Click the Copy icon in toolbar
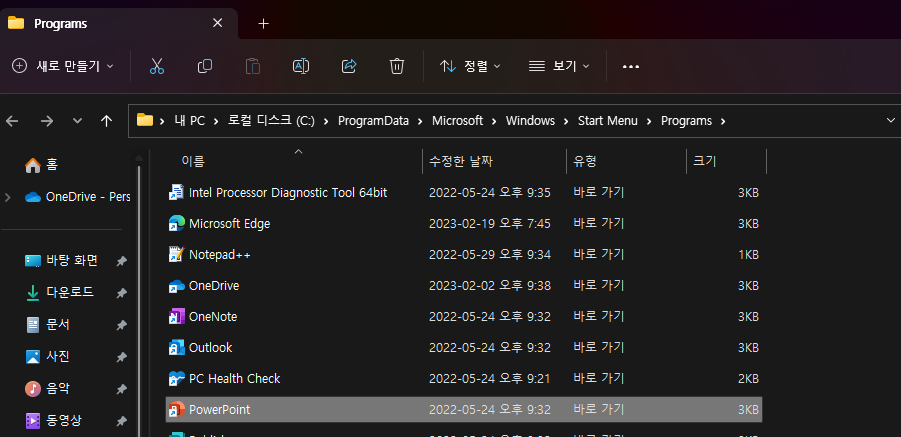 205,66
